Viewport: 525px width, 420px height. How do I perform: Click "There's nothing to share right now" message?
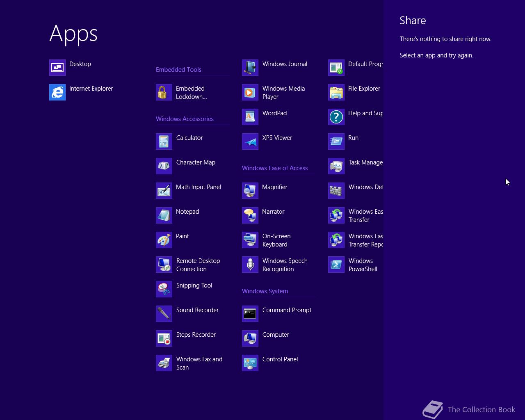tap(445, 39)
